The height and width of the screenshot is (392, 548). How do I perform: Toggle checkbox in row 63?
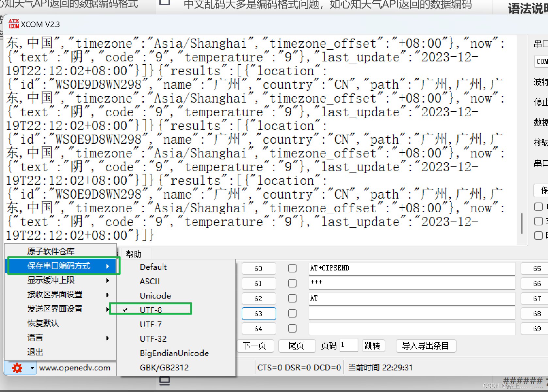coord(292,313)
